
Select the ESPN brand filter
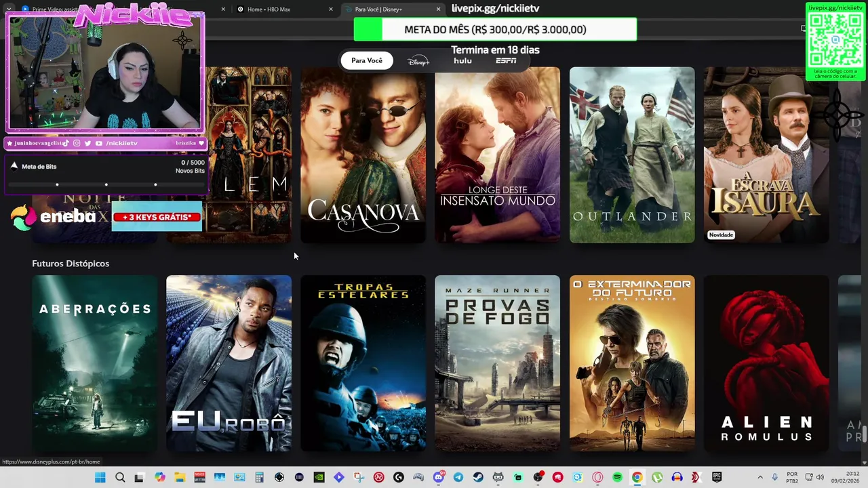(506, 61)
